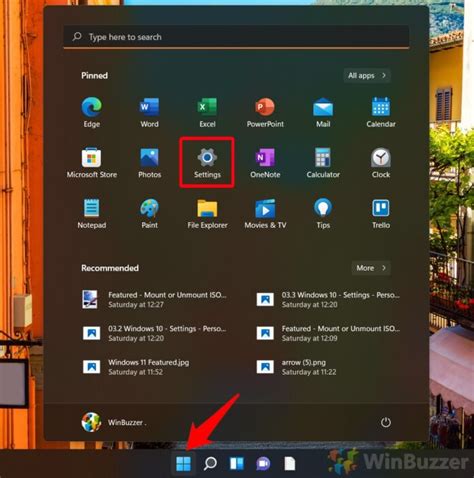
Task: Open Excel from pinned apps
Action: [x=207, y=112]
